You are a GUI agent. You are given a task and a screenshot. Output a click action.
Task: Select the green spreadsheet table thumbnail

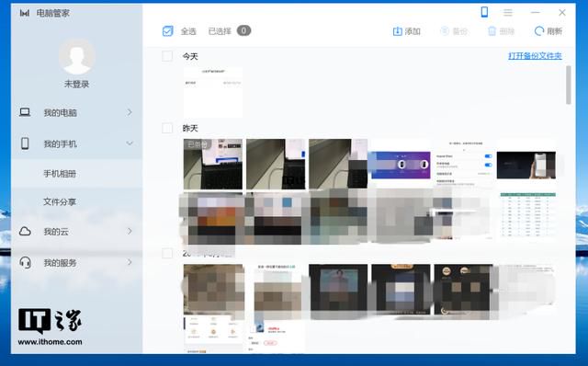pyautogui.click(x=527, y=215)
